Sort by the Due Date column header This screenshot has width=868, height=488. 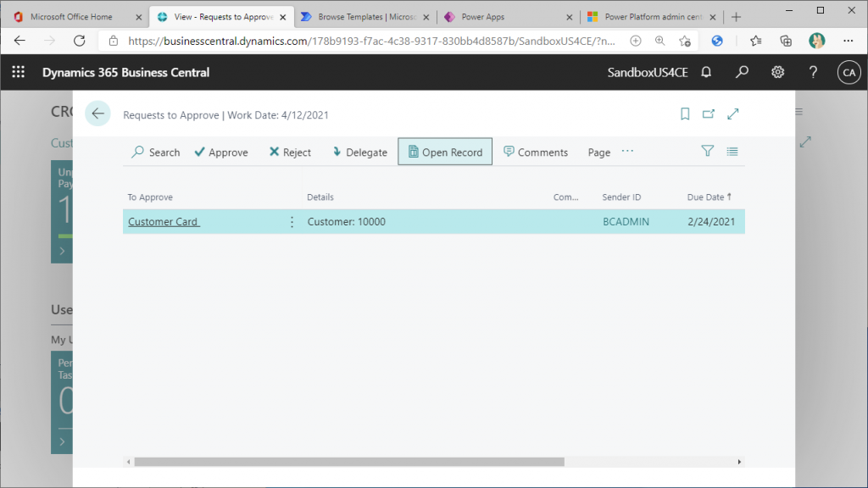(x=709, y=197)
